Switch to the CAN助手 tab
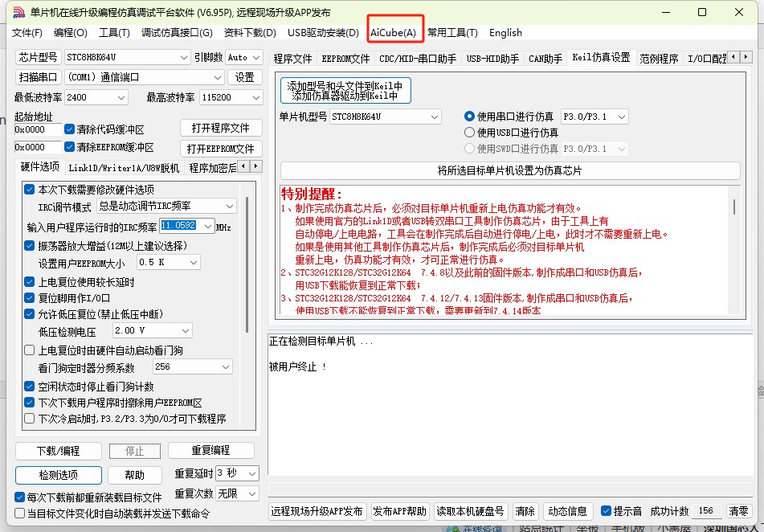This screenshot has width=764, height=532. pyautogui.click(x=545, y=59)
